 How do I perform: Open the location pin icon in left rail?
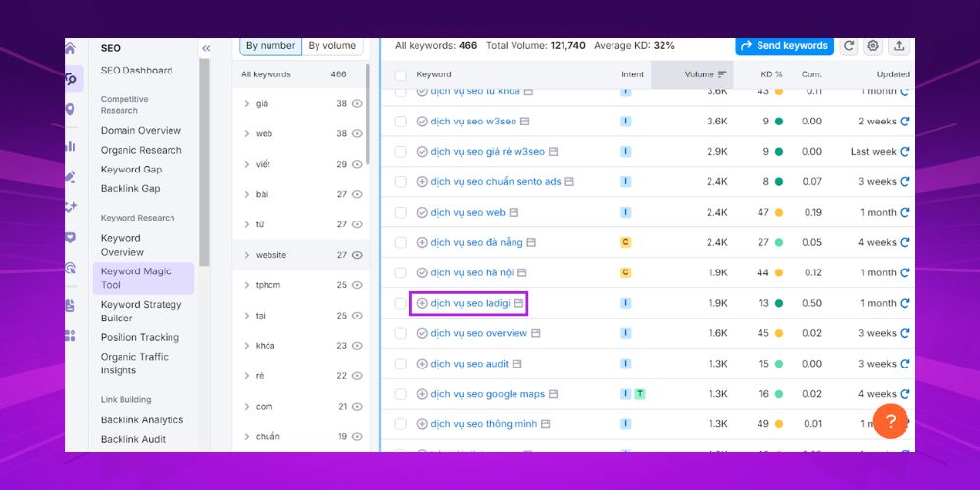click(x=70, y=110)
